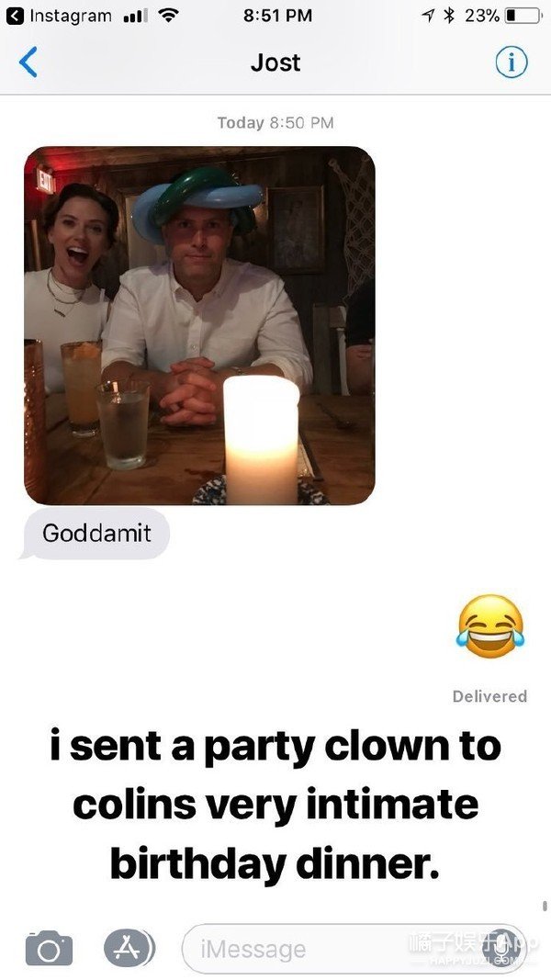This screenshot has height=980, width=551.
Task: Open conversation details info icon
Action: (x=512, y=62)
